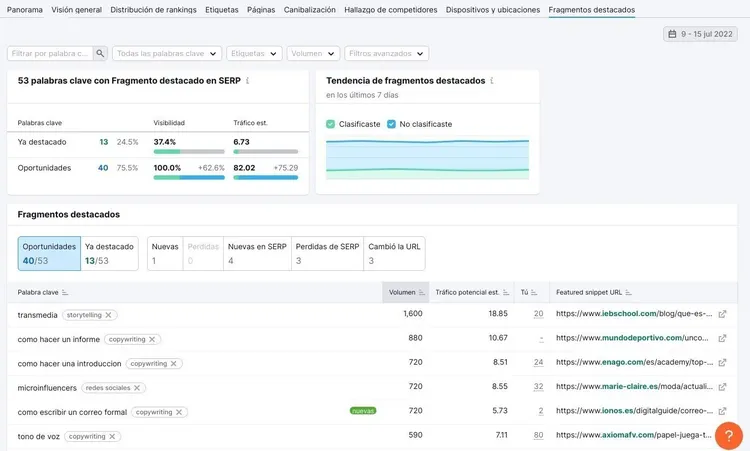Sort by Tráfico potencial est. sort icon
750x451 pixels.
[506, 292]
